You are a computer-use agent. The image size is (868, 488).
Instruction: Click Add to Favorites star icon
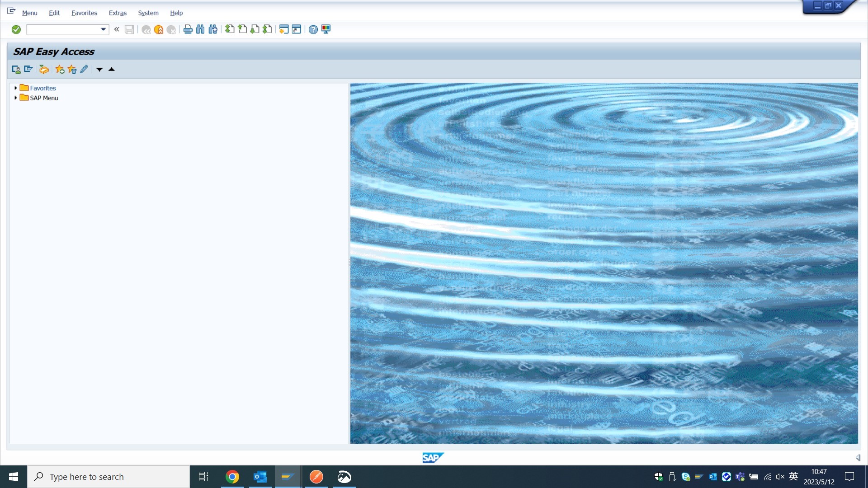(x=60, y=69)
